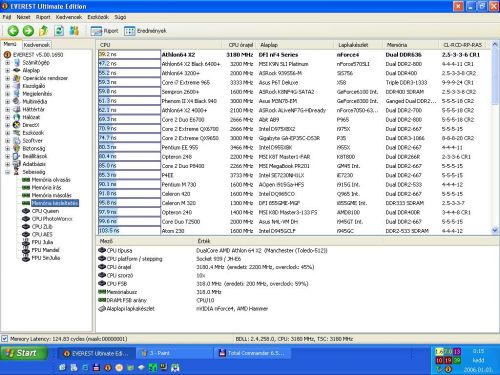Image resolution: width=500 pixels, height=375 pixels.
Task: Expand the DirectX tree node
Action: pos(7,125)
